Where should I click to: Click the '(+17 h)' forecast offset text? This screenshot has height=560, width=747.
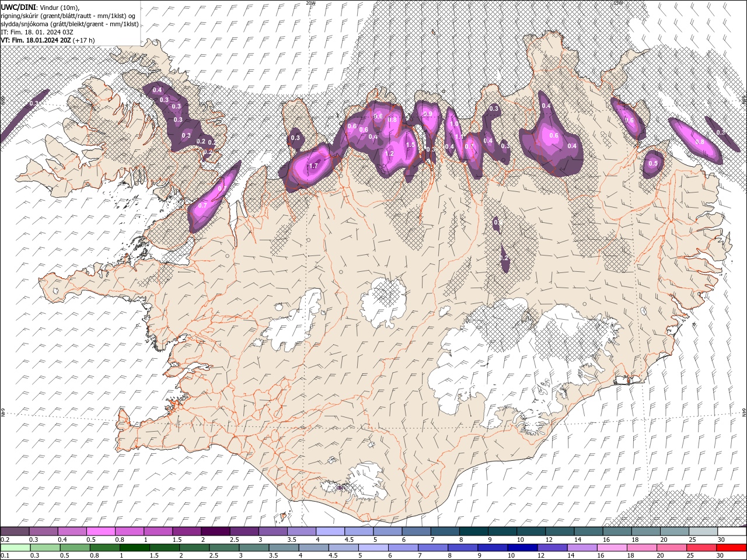(x=83, y=40)
